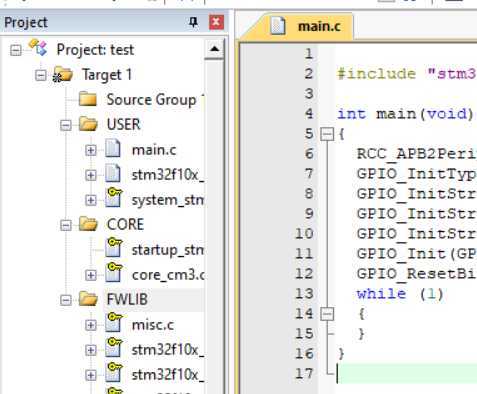Click the Project: test workspace icon
This screenshot has width=477, height=394.
click(38, 48)
